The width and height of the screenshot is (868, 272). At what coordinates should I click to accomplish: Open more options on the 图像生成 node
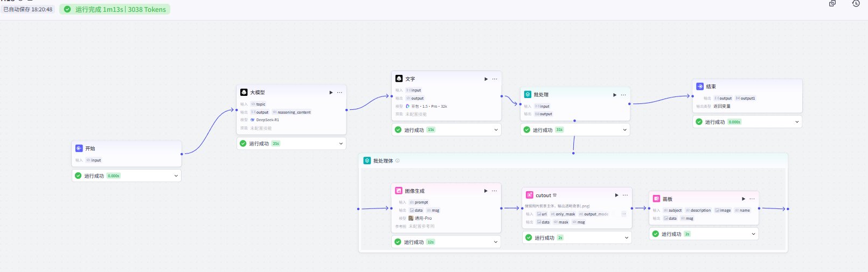coord(494,191)
